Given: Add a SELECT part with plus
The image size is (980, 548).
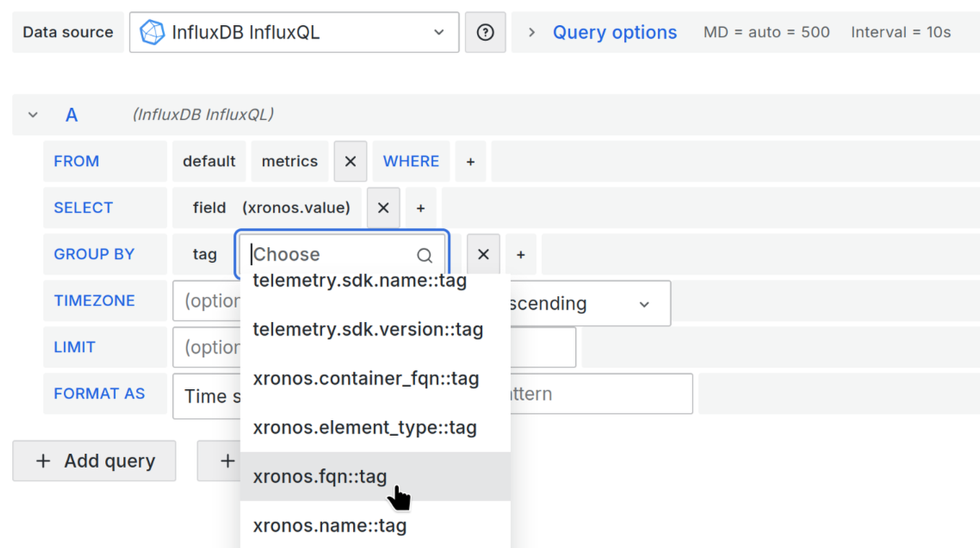Looking at the screenshot, I should point(421,208).
